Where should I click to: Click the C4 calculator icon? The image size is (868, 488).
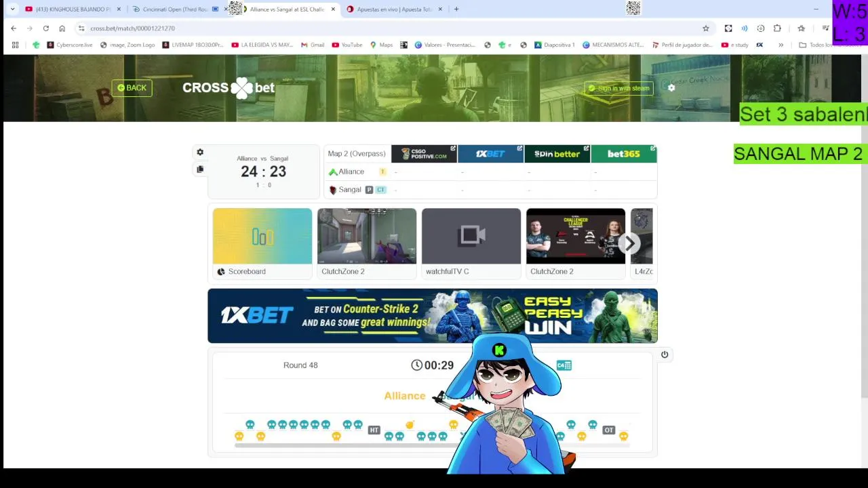pyautogui.click(x=564, y=365)
